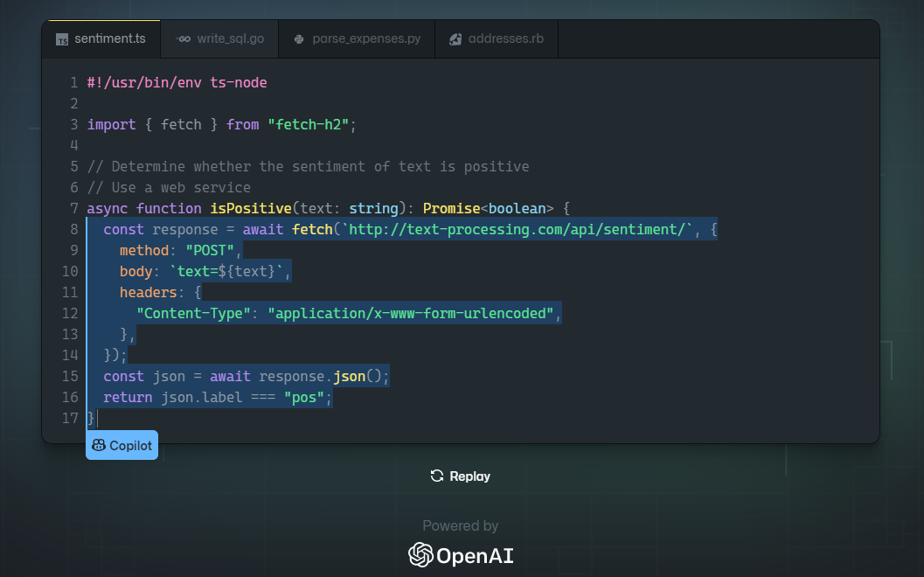Switch to the write_sql.go tab label
The width and height of the screenshot is (924, 577).
(x=230, y=39)
